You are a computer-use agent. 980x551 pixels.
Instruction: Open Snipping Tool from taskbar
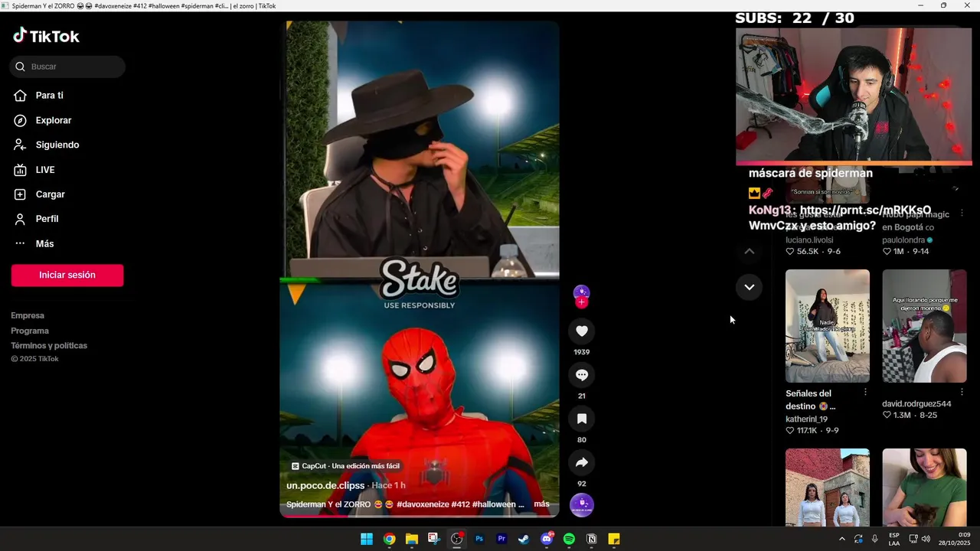point(434,539)
